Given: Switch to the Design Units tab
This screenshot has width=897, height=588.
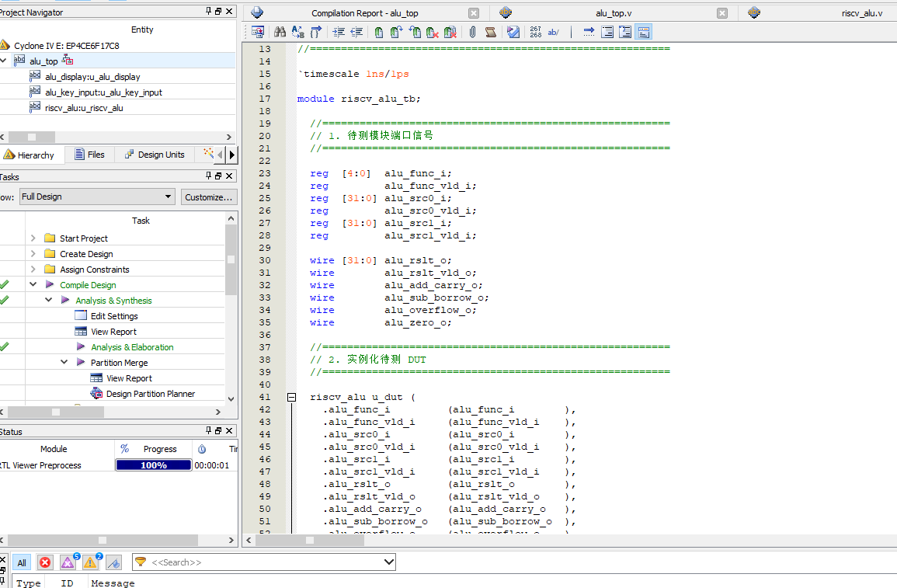Looking at the screenshot, I should click(155, 155).
